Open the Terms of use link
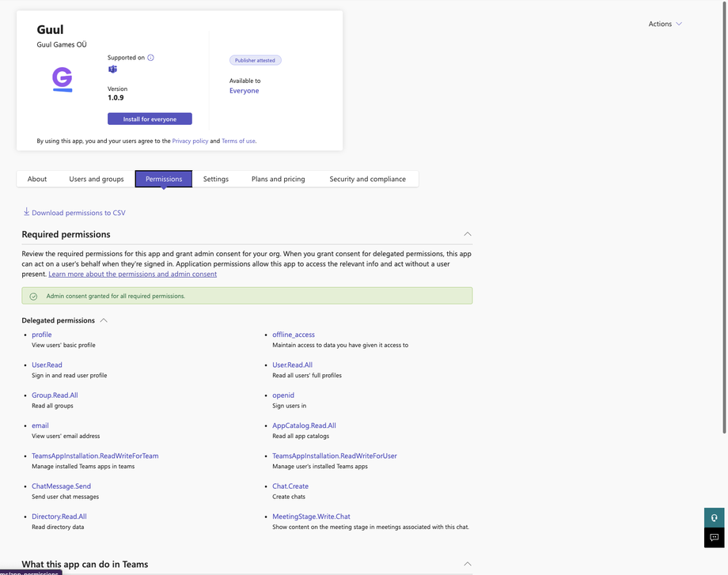 [238, 141]
